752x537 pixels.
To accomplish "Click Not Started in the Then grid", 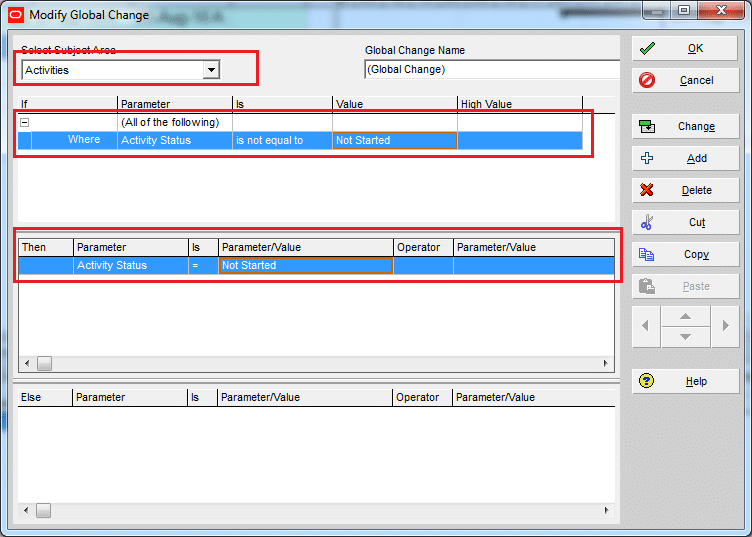I will pyautogui.click(x=306, y=266).
